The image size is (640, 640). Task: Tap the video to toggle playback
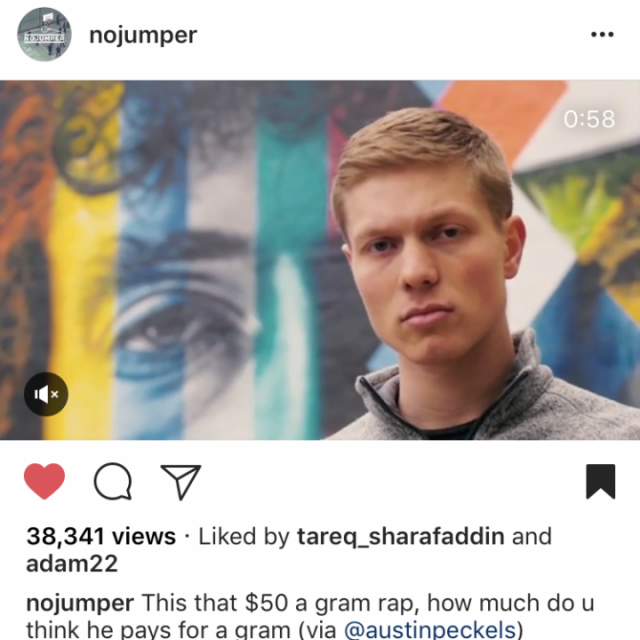(x=320, y=260)
